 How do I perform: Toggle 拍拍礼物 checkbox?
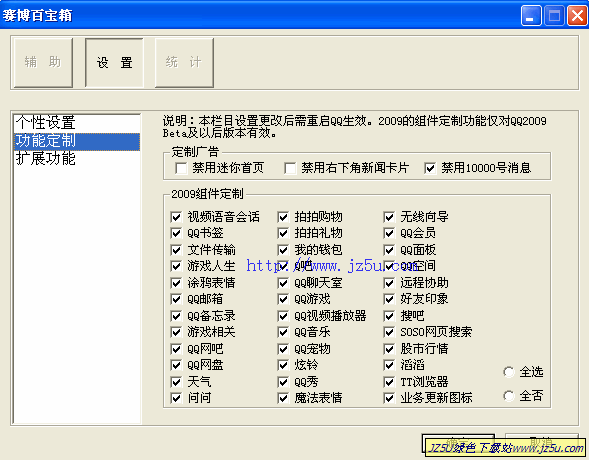tap(283, 233)
